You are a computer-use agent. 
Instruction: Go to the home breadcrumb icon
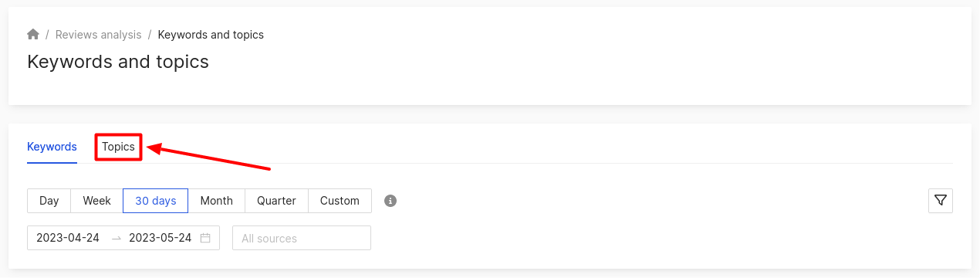(x=33, y=35)
